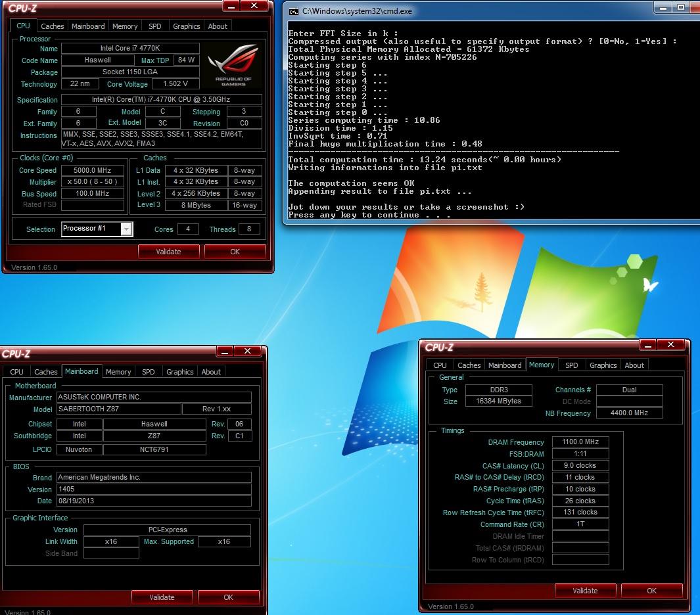Click the Core Speed value 5000.0 MHz

pyautogui.click(x=93, y=170)
